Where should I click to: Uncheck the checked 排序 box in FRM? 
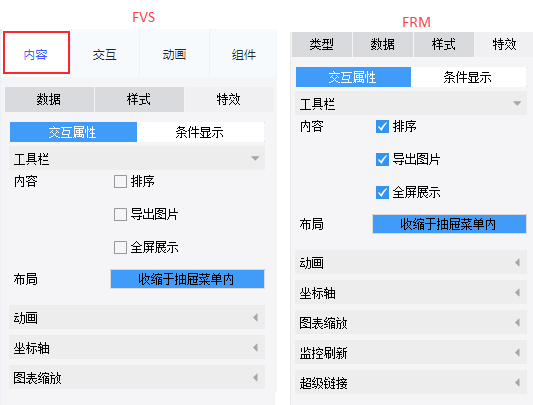[x=382, y=126]
